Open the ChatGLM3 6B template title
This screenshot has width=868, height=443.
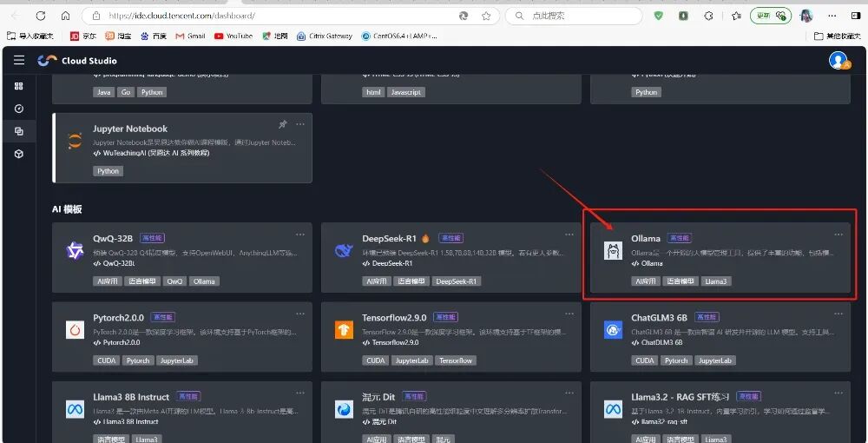660,318
